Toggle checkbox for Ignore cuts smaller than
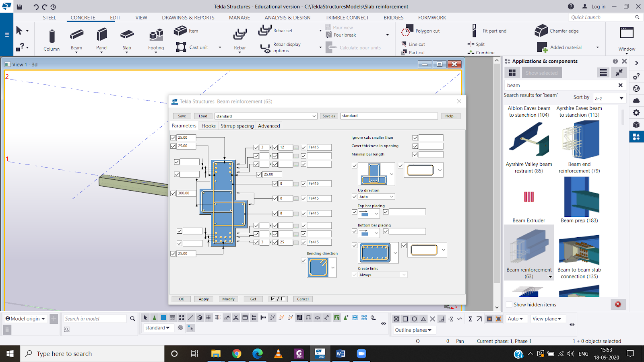The image size is (644, 362). (x=415, y=138)
